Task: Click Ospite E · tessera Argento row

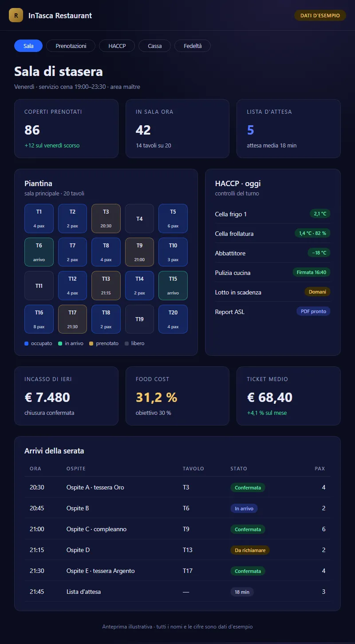Action: (177, 571)
